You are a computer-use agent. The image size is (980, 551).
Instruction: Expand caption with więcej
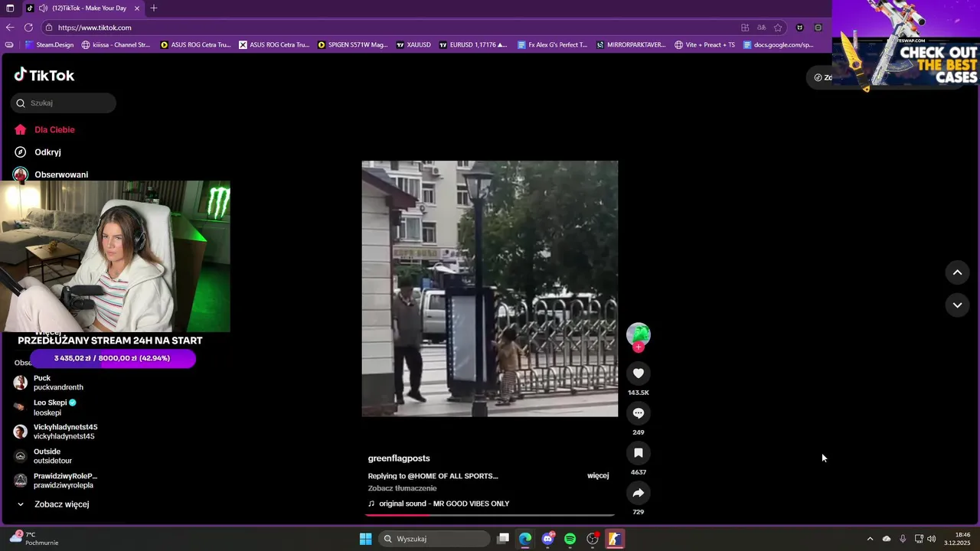point(598,475)
